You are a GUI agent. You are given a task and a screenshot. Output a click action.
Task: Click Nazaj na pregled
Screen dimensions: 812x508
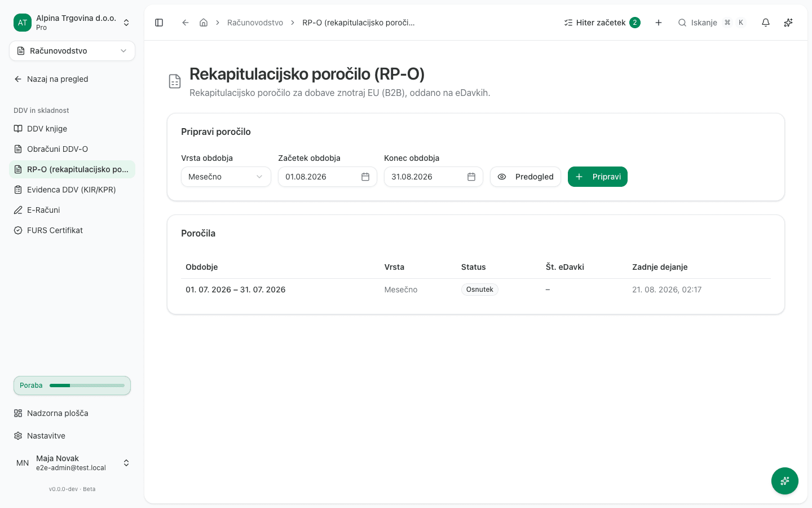click(x=72, y=79)
